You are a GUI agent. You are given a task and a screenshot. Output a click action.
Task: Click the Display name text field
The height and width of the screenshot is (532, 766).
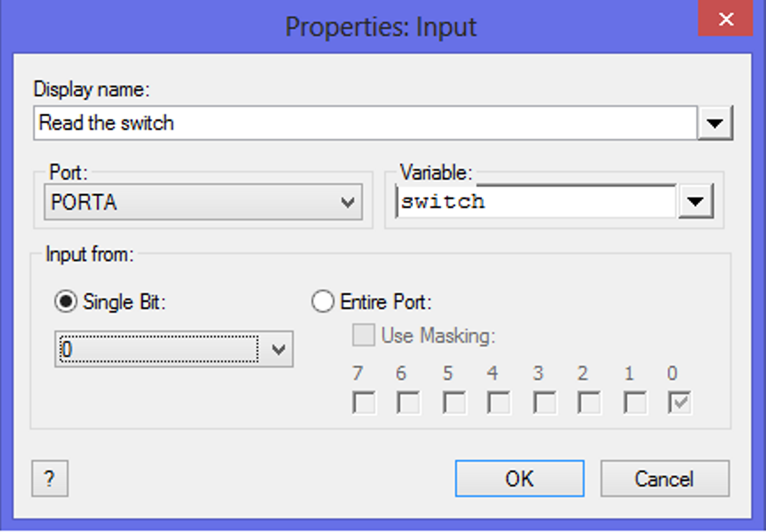[x=363, y=123]
